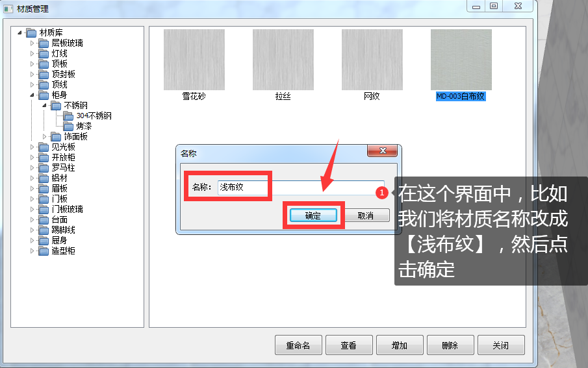This screenshot has height=368, width=588.
Task: Click the 重命名 button
Action: (x=298, y=345)
